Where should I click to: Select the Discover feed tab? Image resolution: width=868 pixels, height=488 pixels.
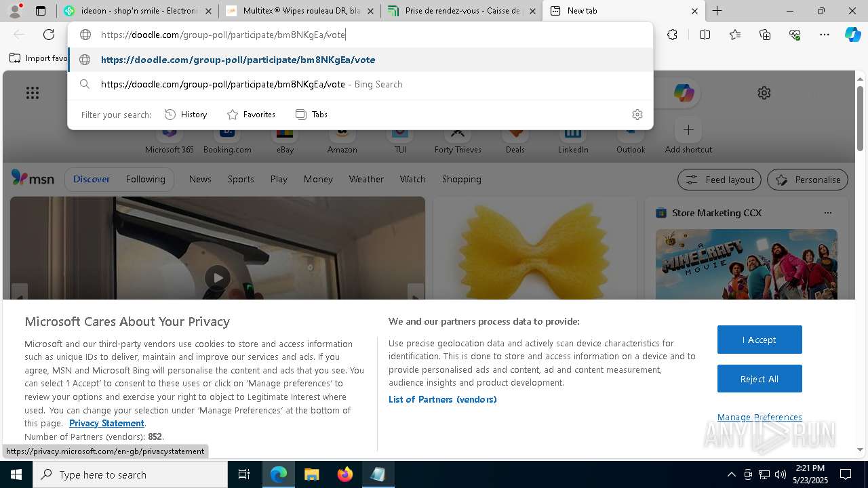click(92, 179)
